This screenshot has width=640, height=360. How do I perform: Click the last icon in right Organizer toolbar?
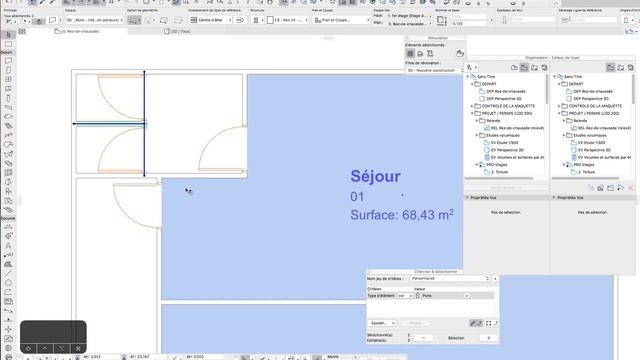(x=631, y=68)
